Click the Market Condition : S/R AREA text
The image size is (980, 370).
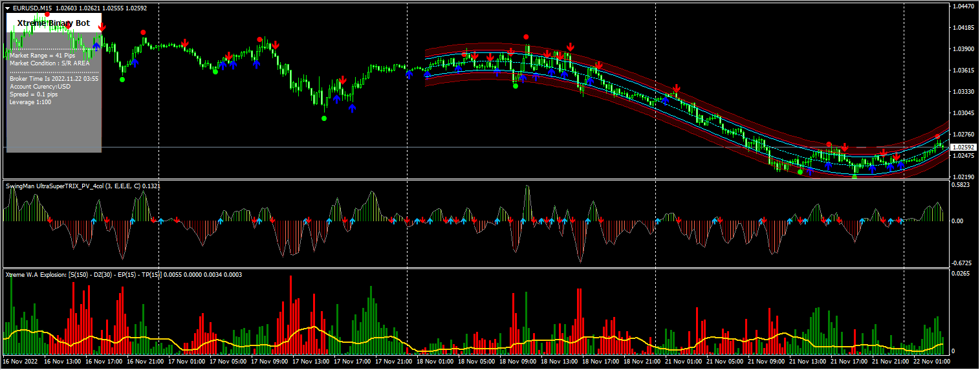(50, 63)
